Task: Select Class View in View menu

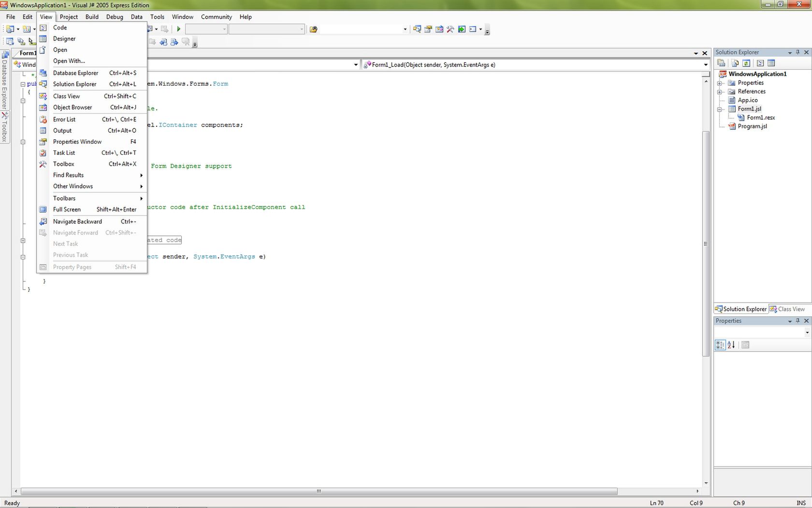Action: tap(92, 96)
